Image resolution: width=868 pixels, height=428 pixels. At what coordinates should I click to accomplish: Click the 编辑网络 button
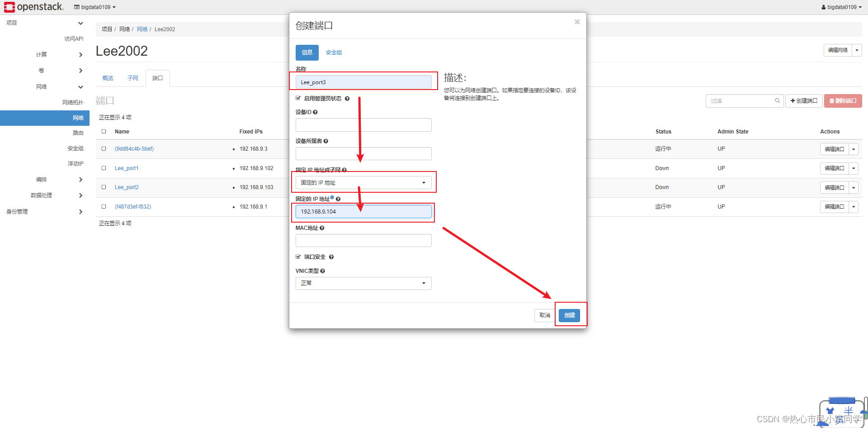click(x=838, y=50)
